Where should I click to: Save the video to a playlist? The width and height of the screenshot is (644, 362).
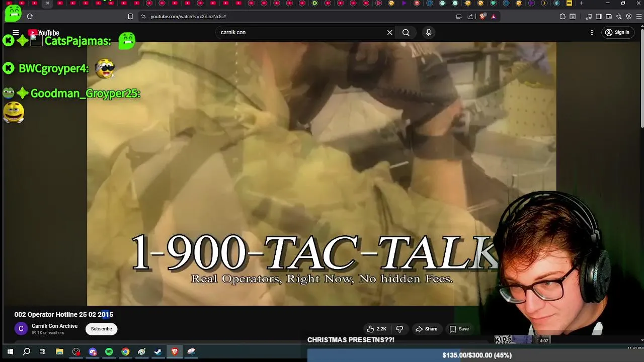[x=459, y=329]
